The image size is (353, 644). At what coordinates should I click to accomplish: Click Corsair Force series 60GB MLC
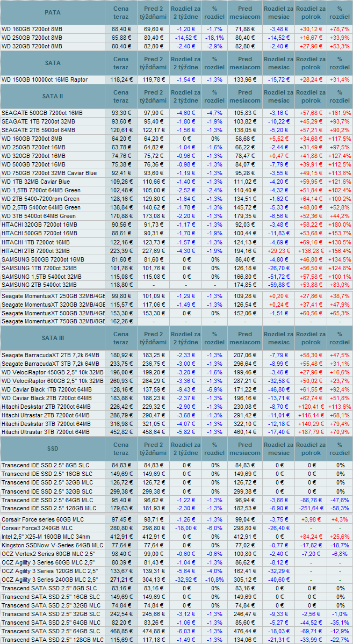[43, 519]
